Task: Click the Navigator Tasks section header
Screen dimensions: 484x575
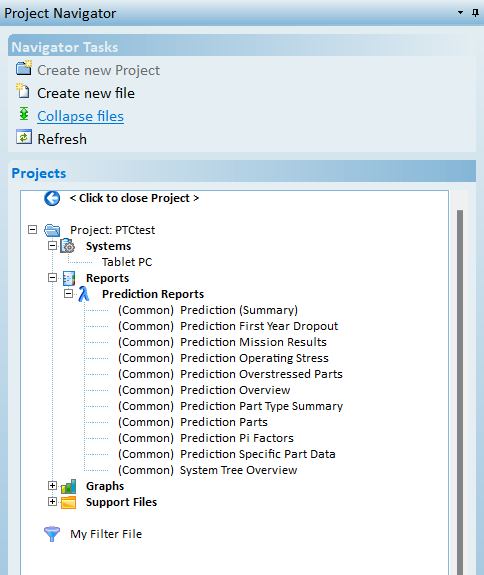Action: (x=242, y=45)
